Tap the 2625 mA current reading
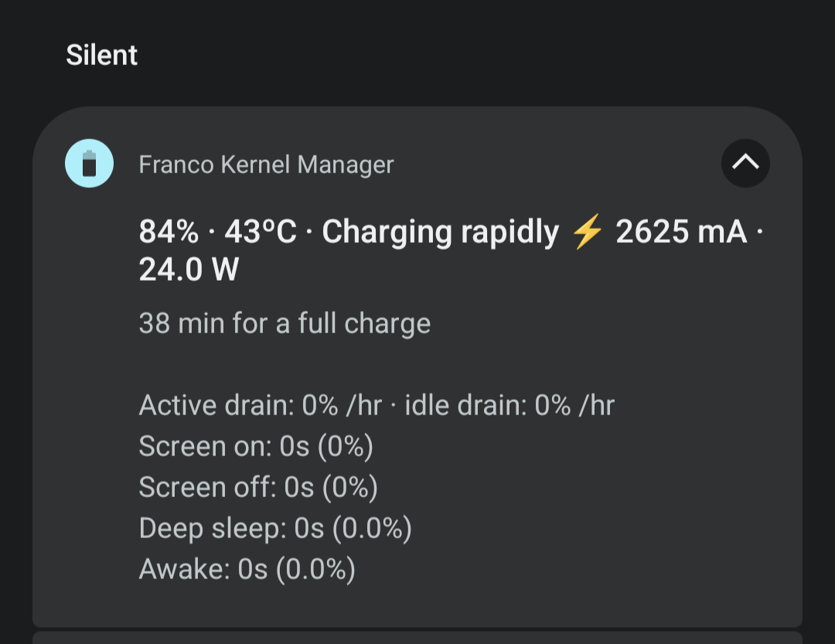Viewport: 835px width, 644px height. click(681, 232)
